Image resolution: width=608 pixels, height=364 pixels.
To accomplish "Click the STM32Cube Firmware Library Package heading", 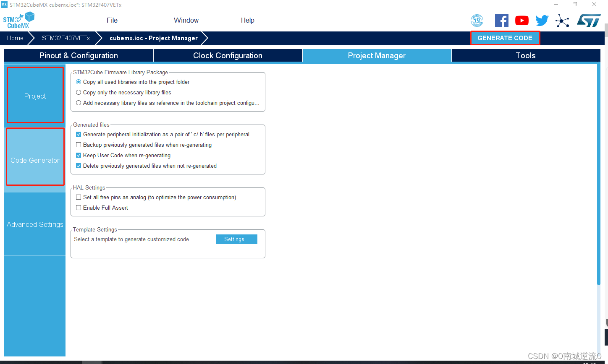I will (x=121, y=72).
